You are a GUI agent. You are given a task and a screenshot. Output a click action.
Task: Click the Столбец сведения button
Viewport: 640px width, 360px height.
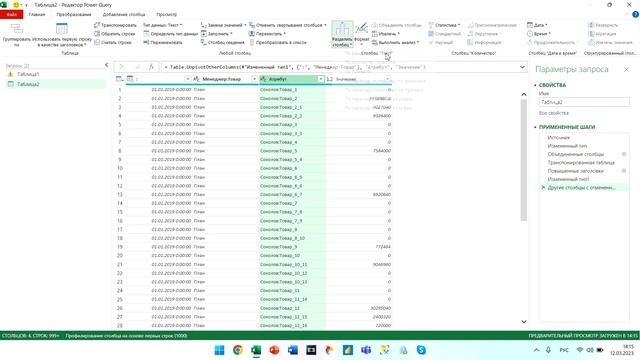222,42
